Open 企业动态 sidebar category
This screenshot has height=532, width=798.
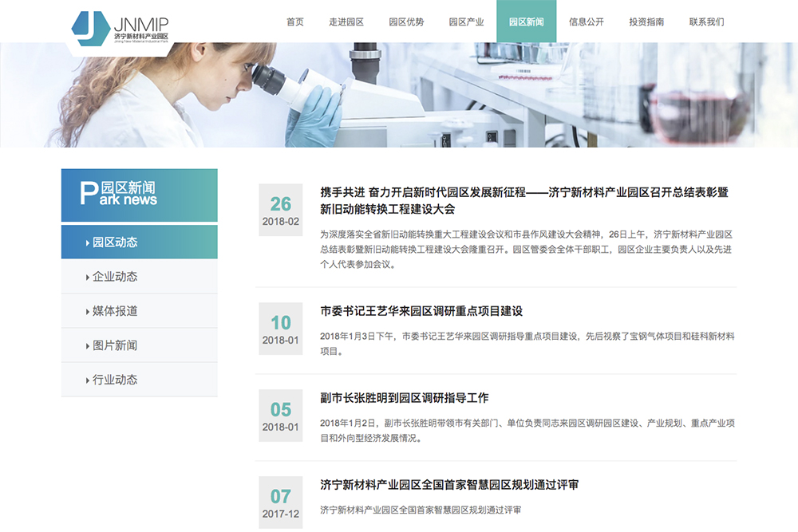coord(115,277)
